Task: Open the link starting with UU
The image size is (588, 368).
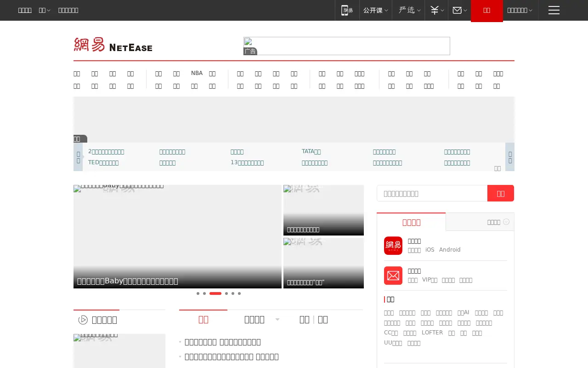Action: [393, 343]
